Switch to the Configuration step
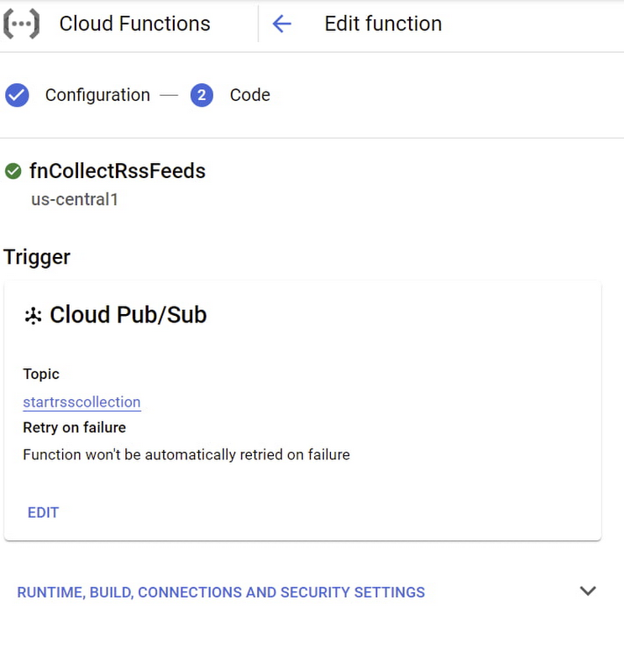This screenshot has width=624, height=672. 97,95
